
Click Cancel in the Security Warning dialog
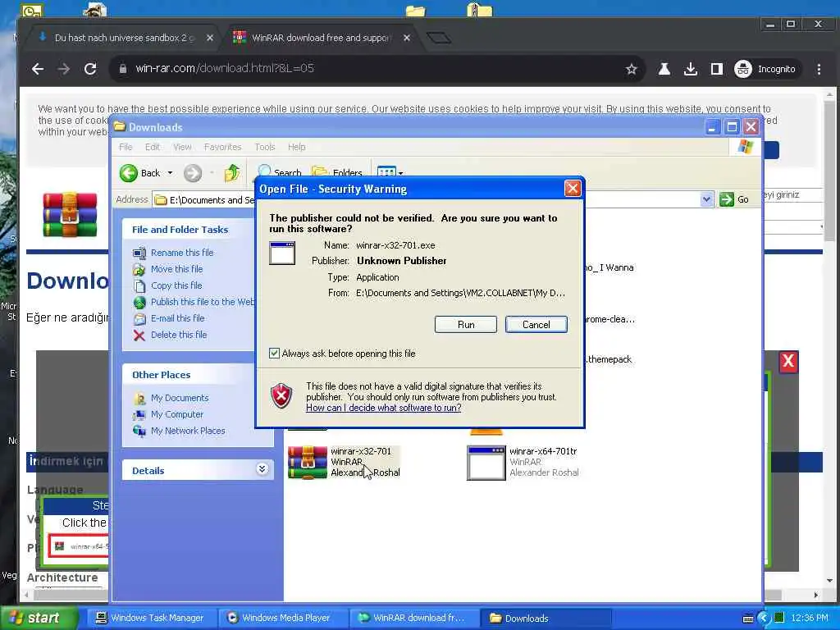pos(536,325)
